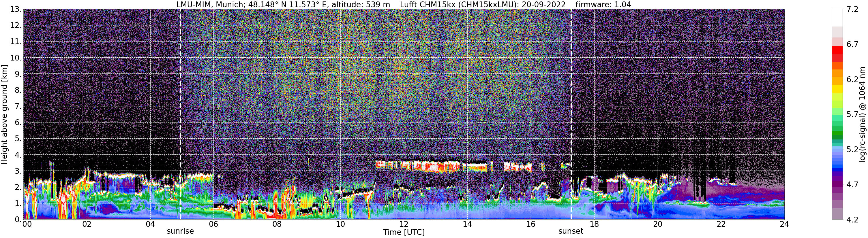Click the 08 hour tick label
The image size is (868, 238).
click(x=277, y=224)
